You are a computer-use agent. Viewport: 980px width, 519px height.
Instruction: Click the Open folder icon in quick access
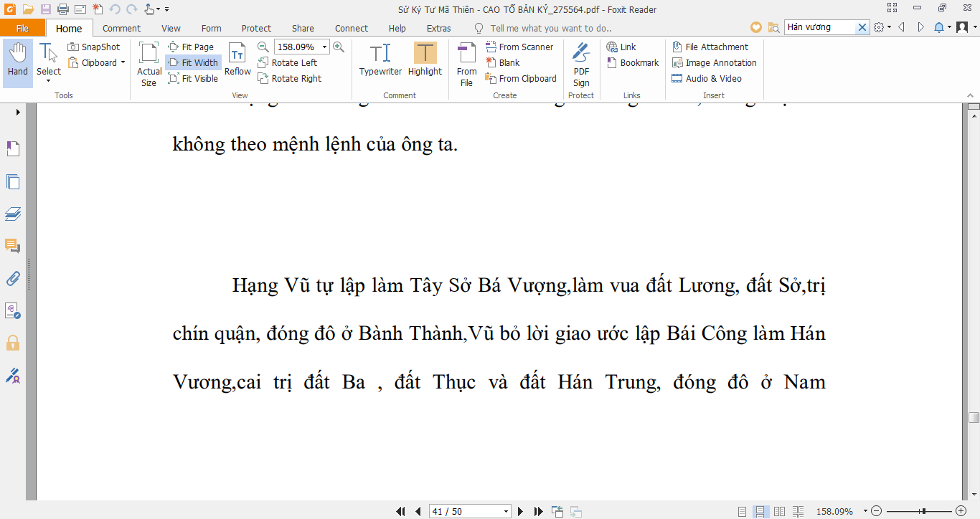coord(28,9)
